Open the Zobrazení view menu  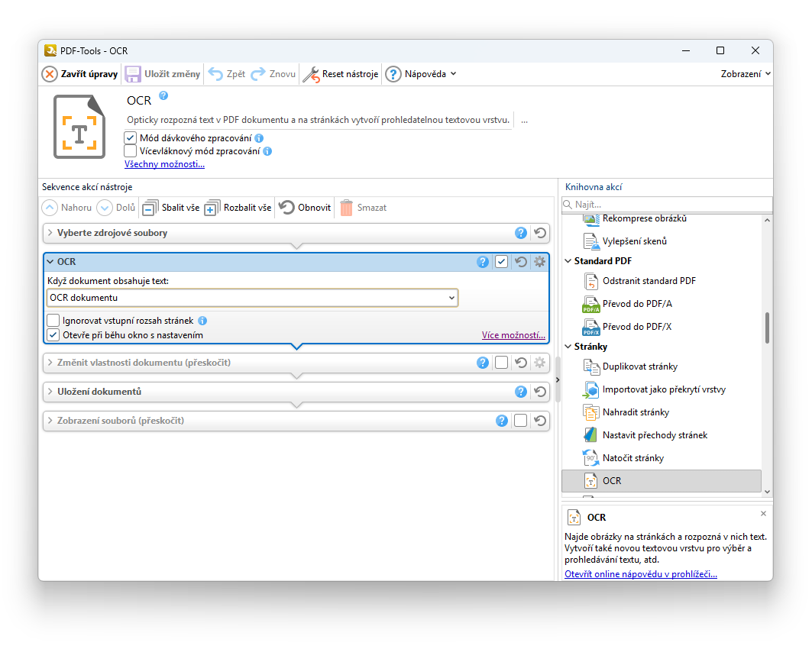746,74
